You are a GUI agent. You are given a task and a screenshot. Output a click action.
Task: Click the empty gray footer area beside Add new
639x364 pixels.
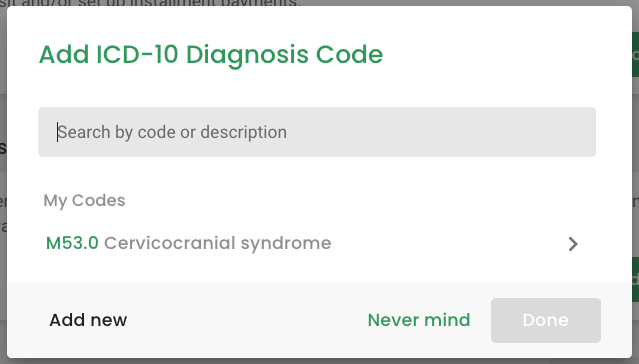click(245, 320)
